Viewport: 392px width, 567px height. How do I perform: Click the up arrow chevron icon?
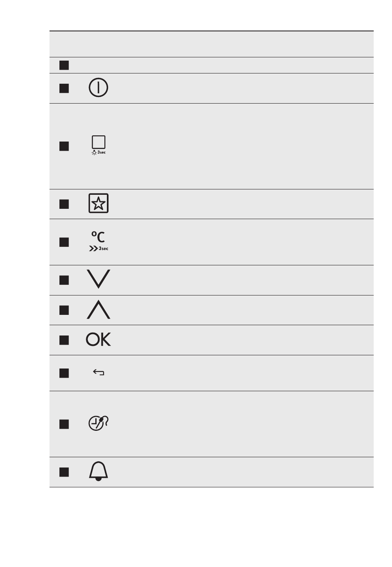pos(99,309)
